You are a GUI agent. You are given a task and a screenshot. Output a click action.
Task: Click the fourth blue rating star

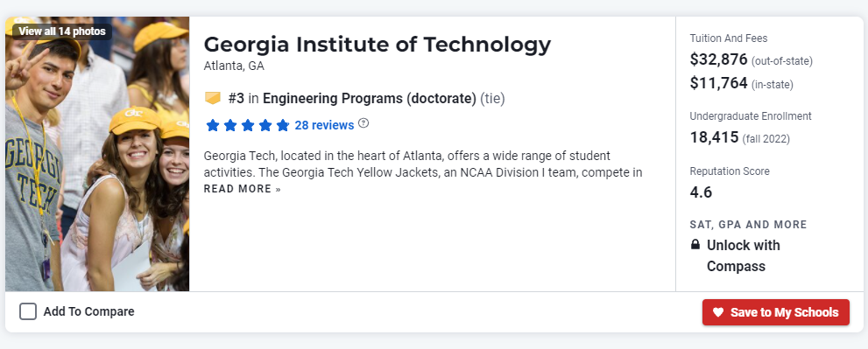(x=265, y=126)
